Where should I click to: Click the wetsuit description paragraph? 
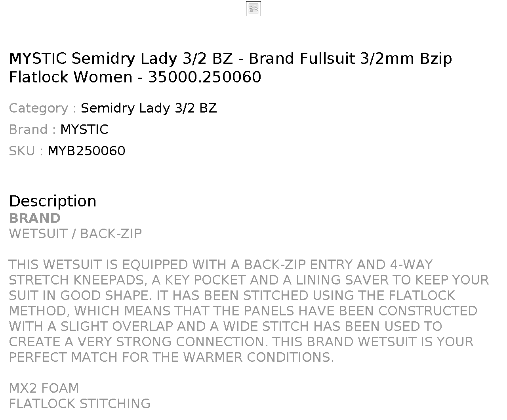click(x=249, y=311)
